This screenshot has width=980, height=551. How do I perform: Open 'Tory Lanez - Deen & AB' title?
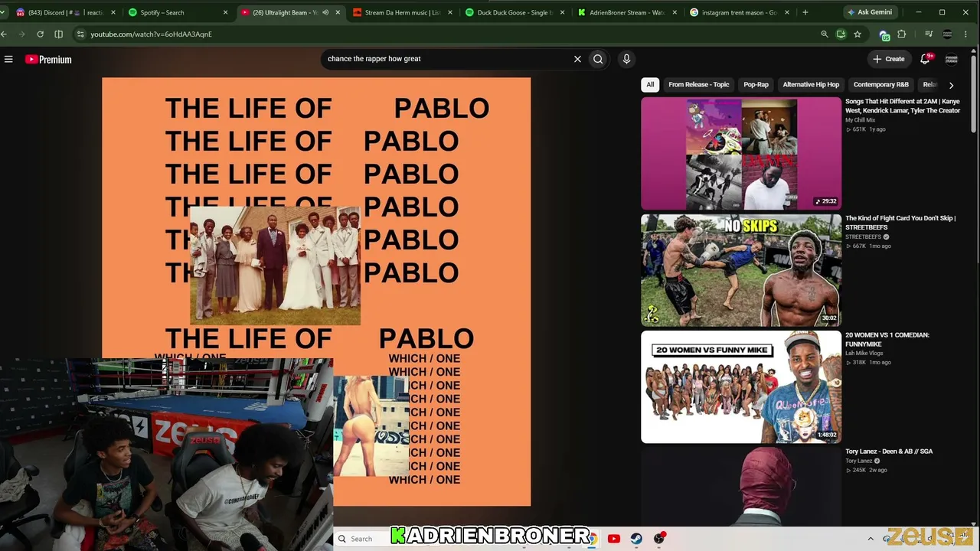pos(889,452)
